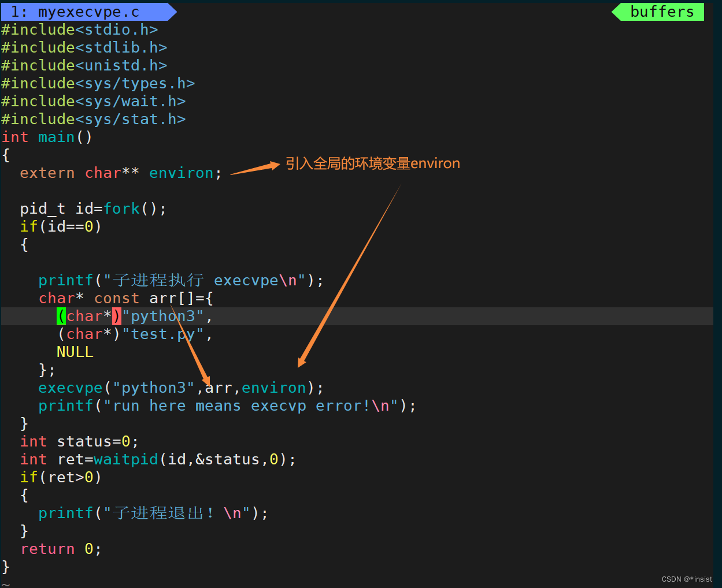Image resolution: width=722 pixels, height=588 pixels.
Task: Click the #include<sys/stat.h> line
Action: [x=94, y=119]
